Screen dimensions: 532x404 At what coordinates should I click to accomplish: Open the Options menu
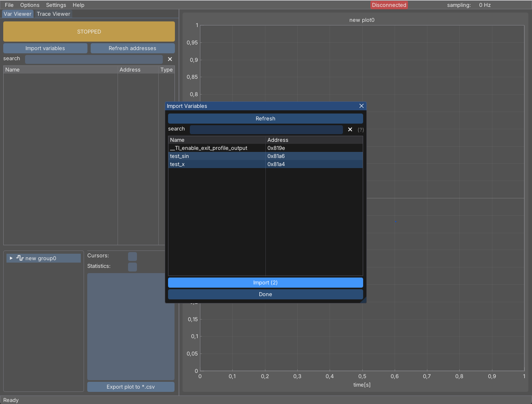pos(30,5)
